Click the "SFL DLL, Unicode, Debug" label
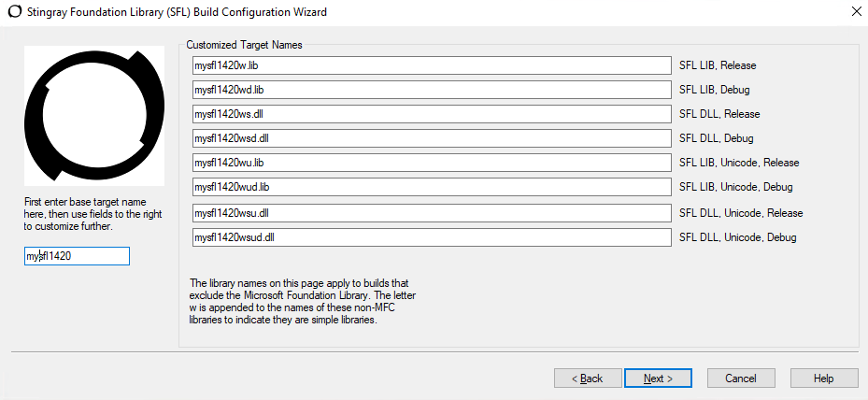 point(737,237)
